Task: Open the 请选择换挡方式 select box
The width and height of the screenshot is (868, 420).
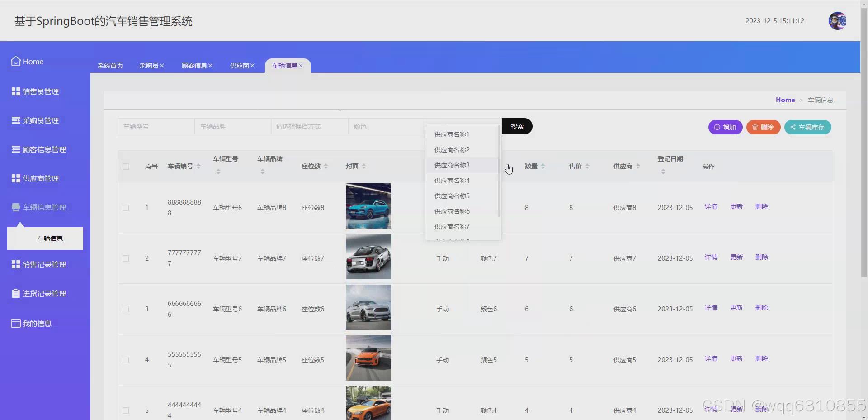Action: (x=310, y=126)
